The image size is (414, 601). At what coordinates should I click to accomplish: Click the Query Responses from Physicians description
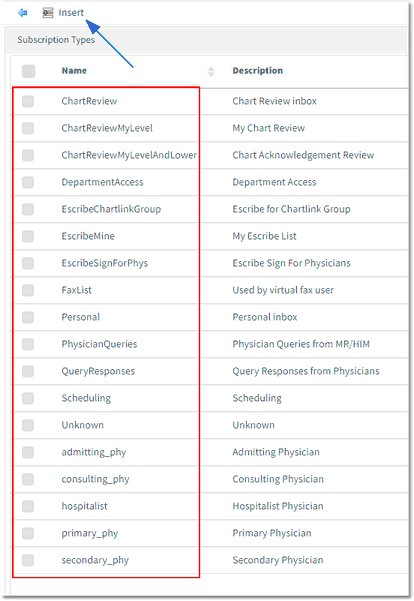pos(306,371)
